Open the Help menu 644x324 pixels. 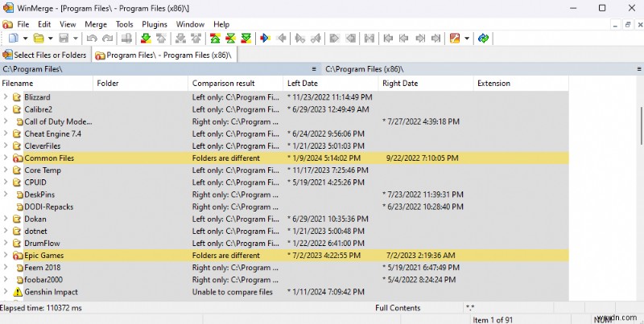221,24
